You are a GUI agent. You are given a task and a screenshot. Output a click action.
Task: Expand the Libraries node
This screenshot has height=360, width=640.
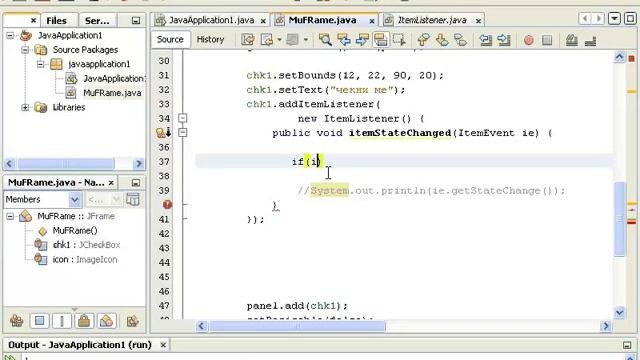point(25,107)
